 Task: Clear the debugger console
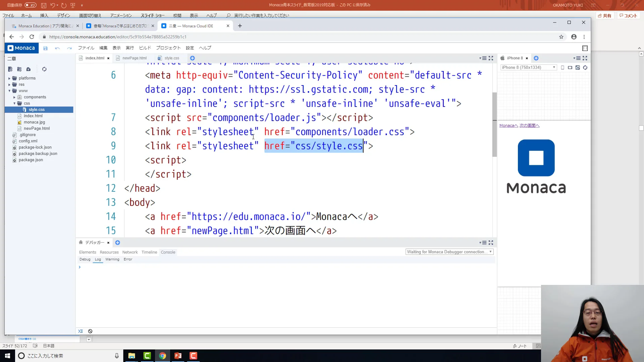coord(90,331)
